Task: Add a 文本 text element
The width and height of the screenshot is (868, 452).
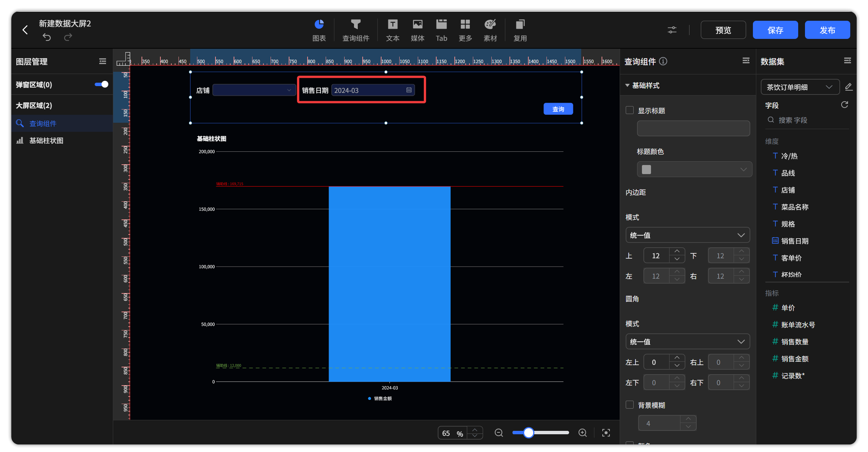Action: pos(392,30)
